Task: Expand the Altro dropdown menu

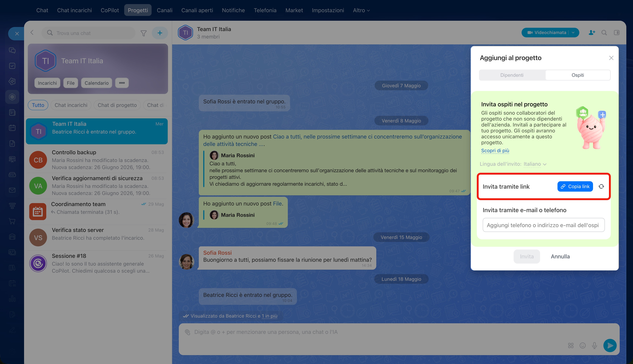Action: pyautogui.click(x=361, y=10)
